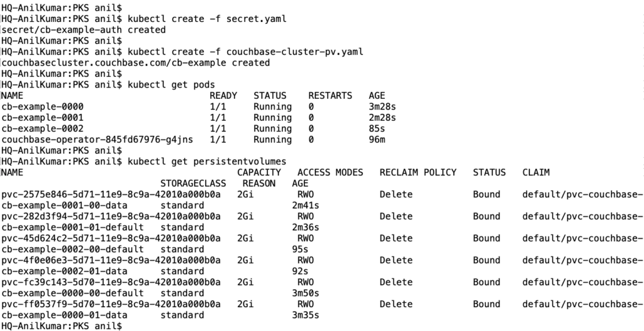Click claim suffix cb-example-0002-01-data
The image size is (644, 331).
click(x=65, y=271)
